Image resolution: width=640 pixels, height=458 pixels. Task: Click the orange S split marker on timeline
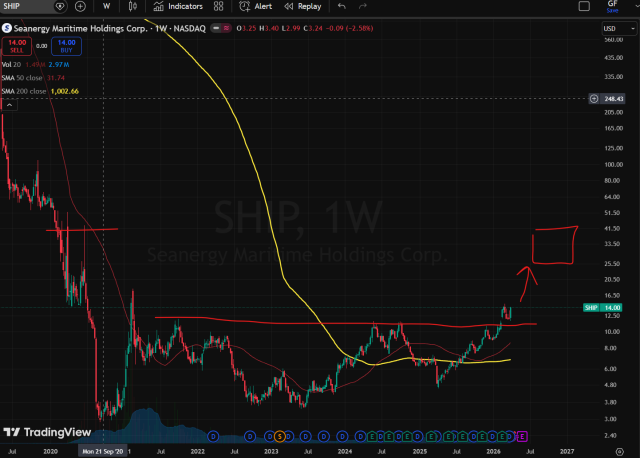coord(281,437)
